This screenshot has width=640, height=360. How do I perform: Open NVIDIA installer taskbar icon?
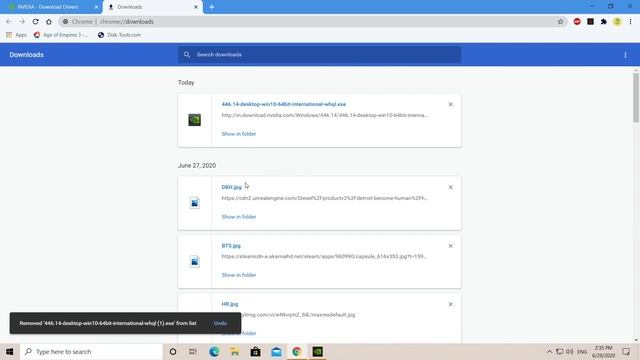pyautogui.click(x=318, y=351)
